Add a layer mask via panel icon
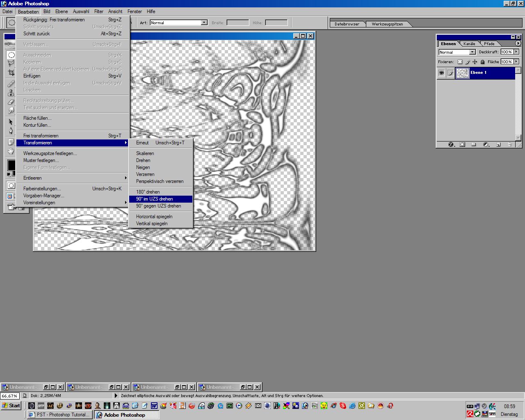Image resolution: width=525 pixels, height=420 pixels. 462,145
